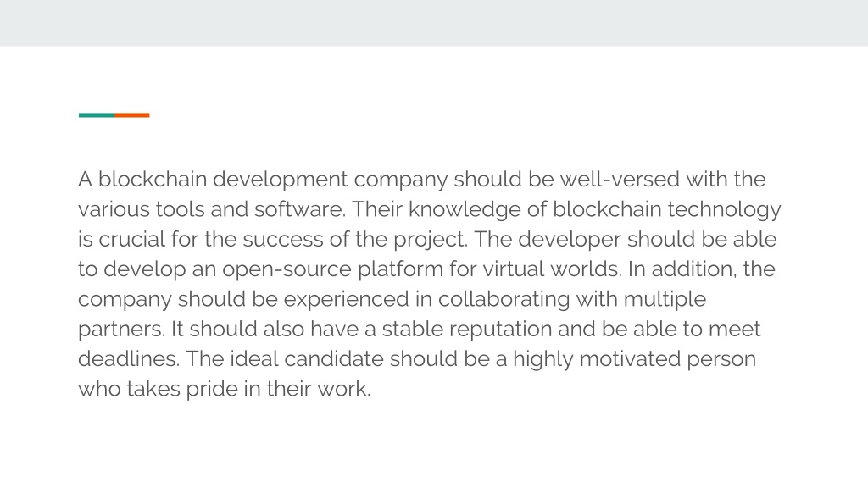Click the word "project" in third line
This screenshot has height=488, width=868.
(x=429, y=240)
